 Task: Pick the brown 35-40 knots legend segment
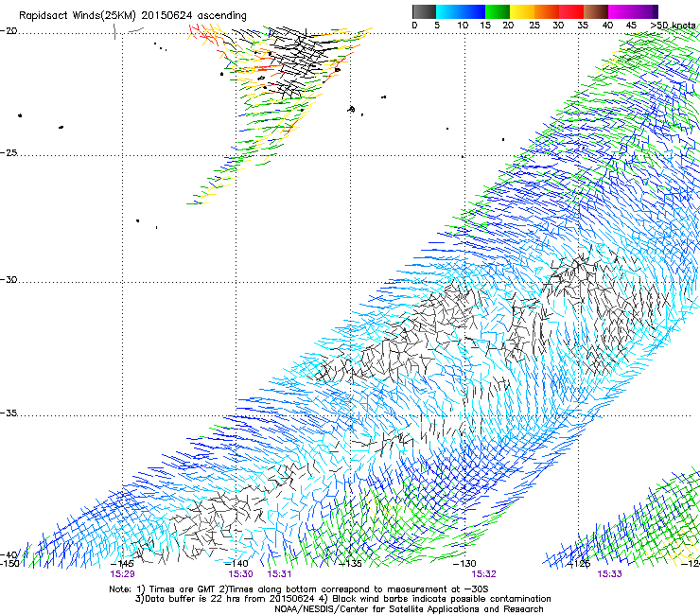pos(596,11)
